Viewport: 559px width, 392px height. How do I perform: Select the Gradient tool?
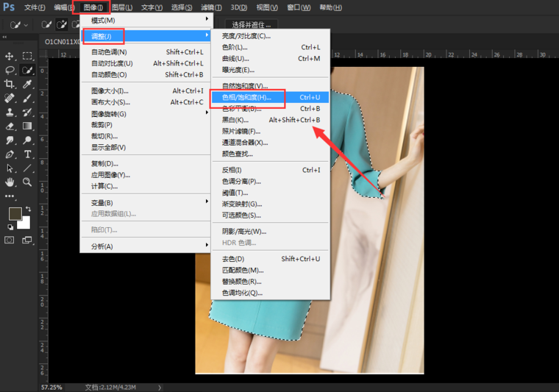tap(27, 126)
